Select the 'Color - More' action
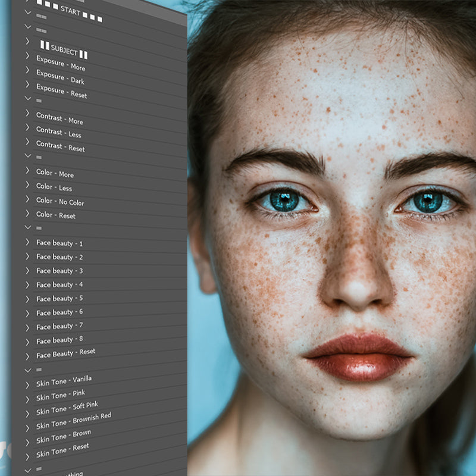Viewport: 476px width, 476px height. tap(55, 173)
